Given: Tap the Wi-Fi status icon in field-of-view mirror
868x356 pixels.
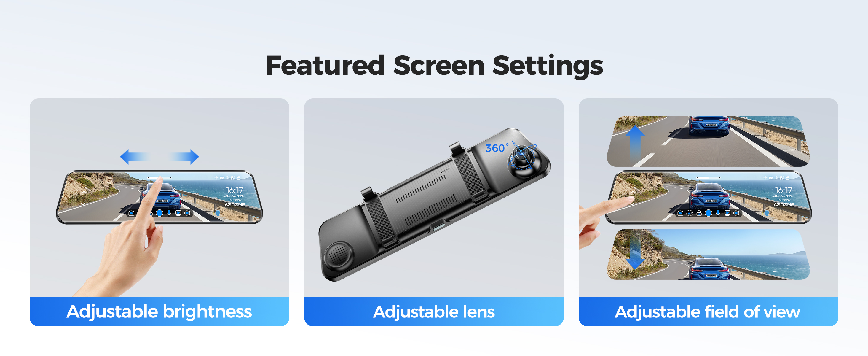Looking at the screenshot, I should pyautogui.click(x=765, y=178).
